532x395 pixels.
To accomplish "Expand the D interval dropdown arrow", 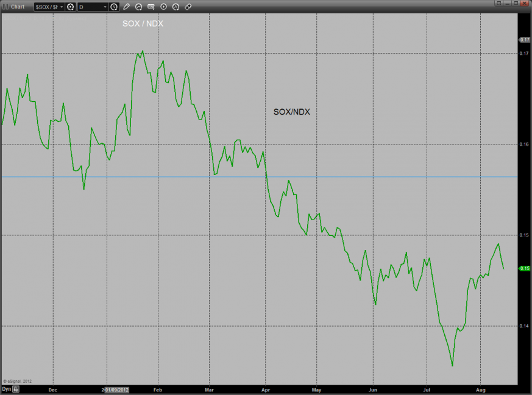I will pyautogui.click(x=105, y=7).
